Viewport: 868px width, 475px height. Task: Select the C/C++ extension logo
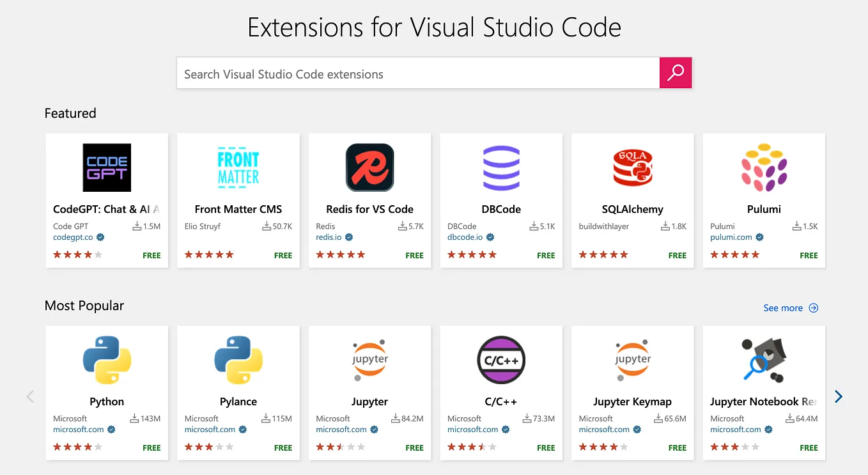click(x=501, y=360)
